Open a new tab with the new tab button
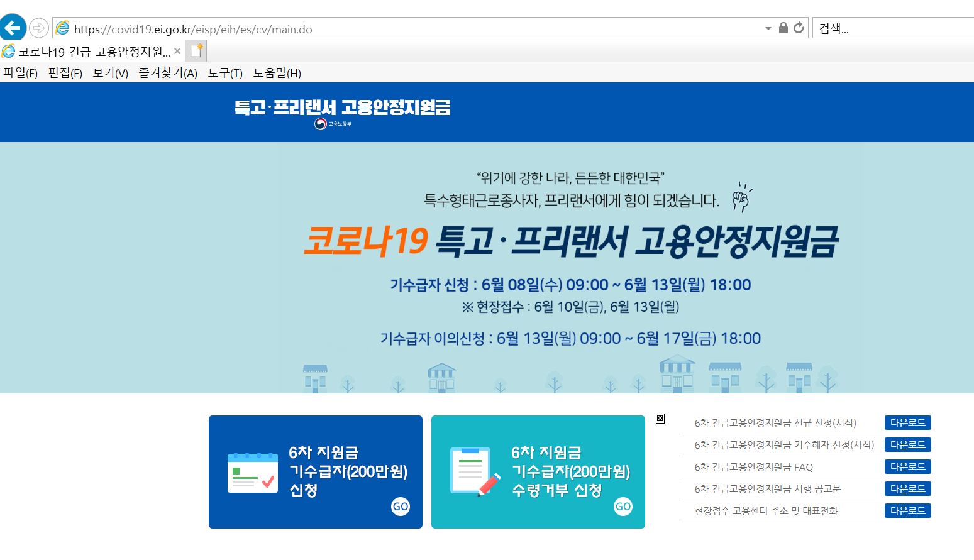974x560 pixels. tap(196, 50)
